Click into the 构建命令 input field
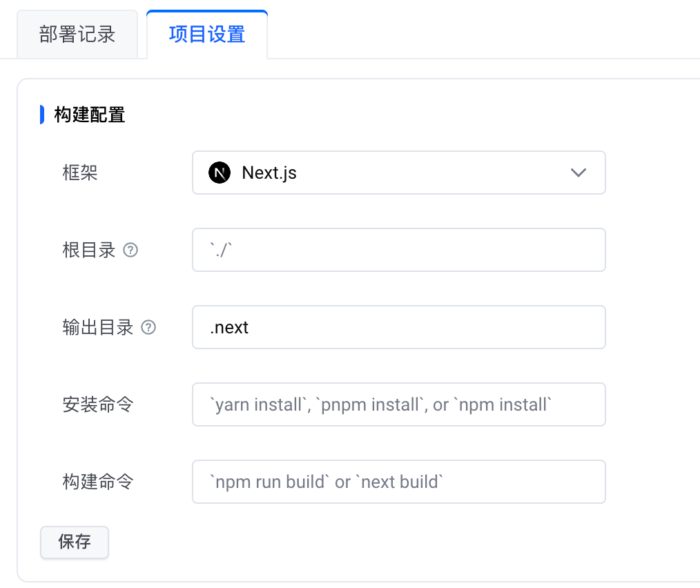The image size is (700, 588). (398, 482)
